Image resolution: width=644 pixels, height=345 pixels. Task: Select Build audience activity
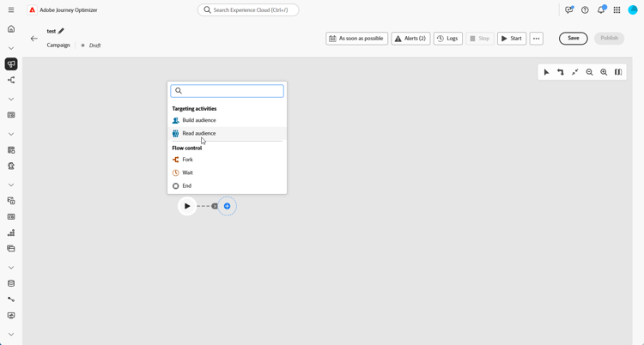[228, 120]
